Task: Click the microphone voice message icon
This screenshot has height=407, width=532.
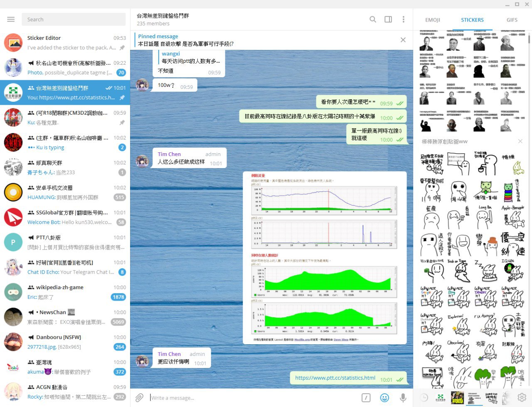Action: coord(403,397)
